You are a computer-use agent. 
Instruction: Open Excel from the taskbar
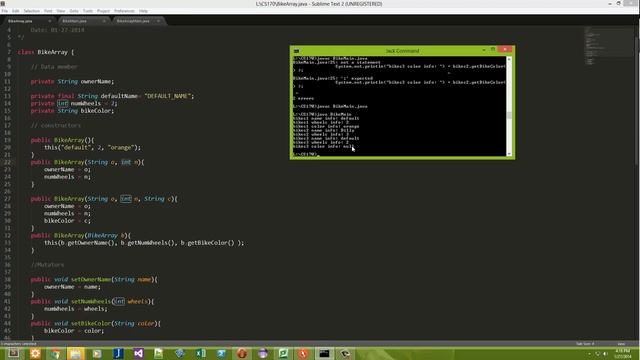(x=200, y=353)
